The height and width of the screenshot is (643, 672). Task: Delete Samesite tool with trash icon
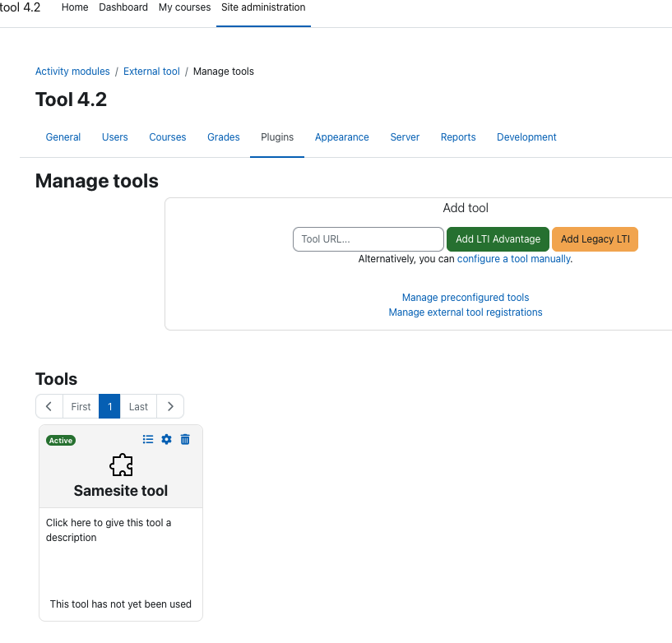185,440
